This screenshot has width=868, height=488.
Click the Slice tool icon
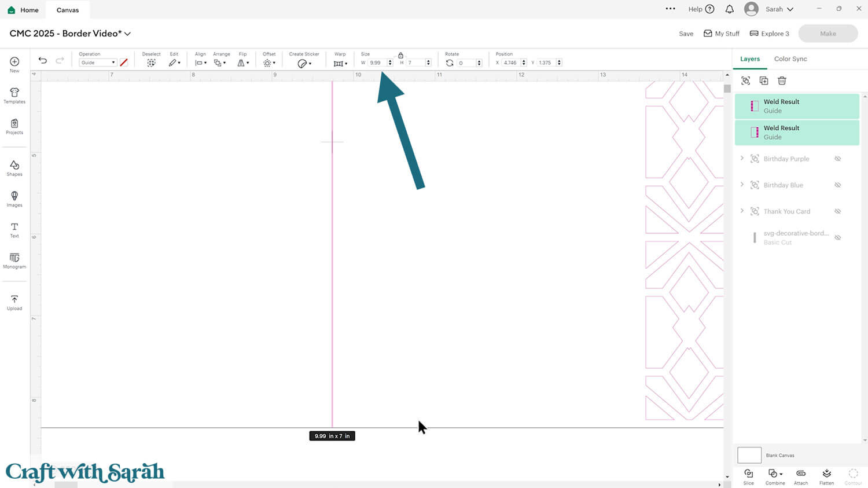748,476
